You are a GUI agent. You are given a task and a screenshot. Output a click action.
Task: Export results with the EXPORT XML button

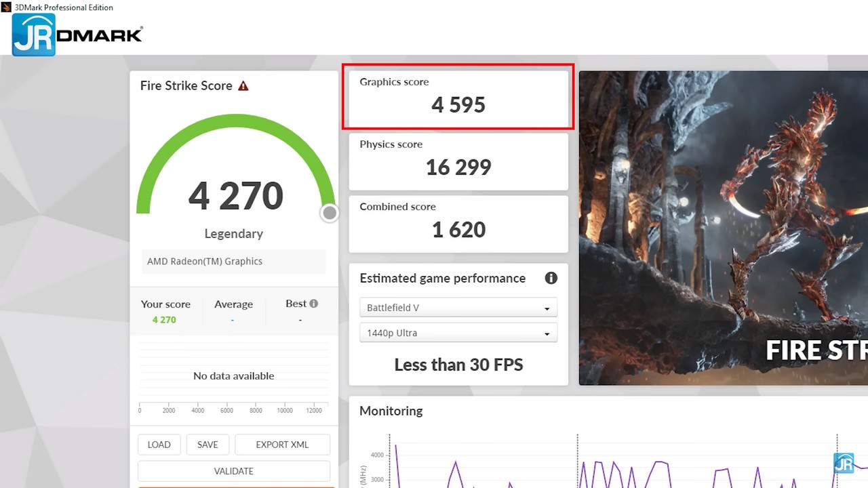tap(282, 445)
